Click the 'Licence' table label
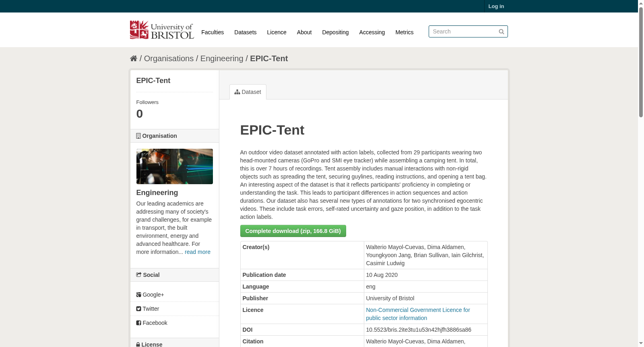 [253, 310]
